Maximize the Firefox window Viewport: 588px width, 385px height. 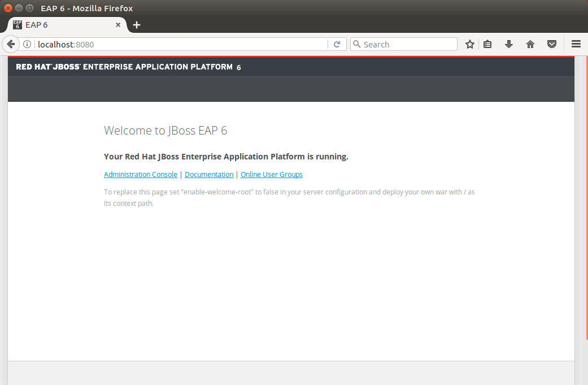pos(29,8)
